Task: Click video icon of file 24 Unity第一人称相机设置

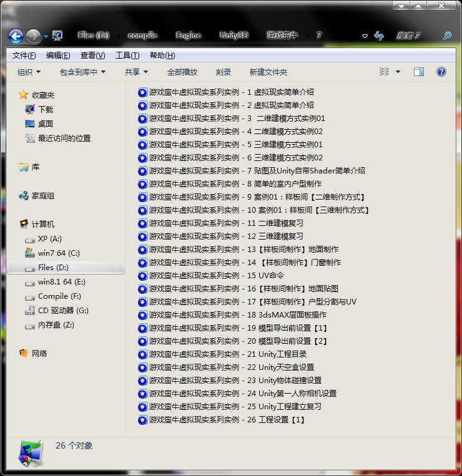Action: pyautogui.click(x=142, y=394)
